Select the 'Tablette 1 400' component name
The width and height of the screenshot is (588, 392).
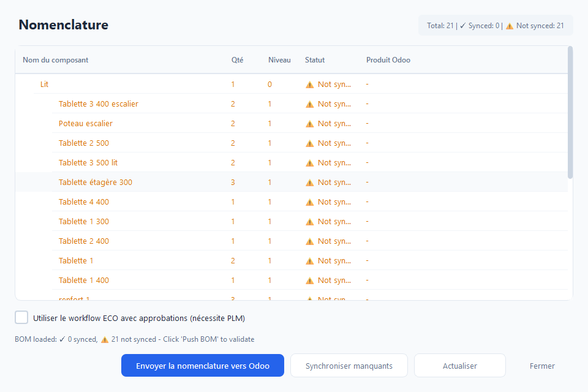tap(84, 280)
